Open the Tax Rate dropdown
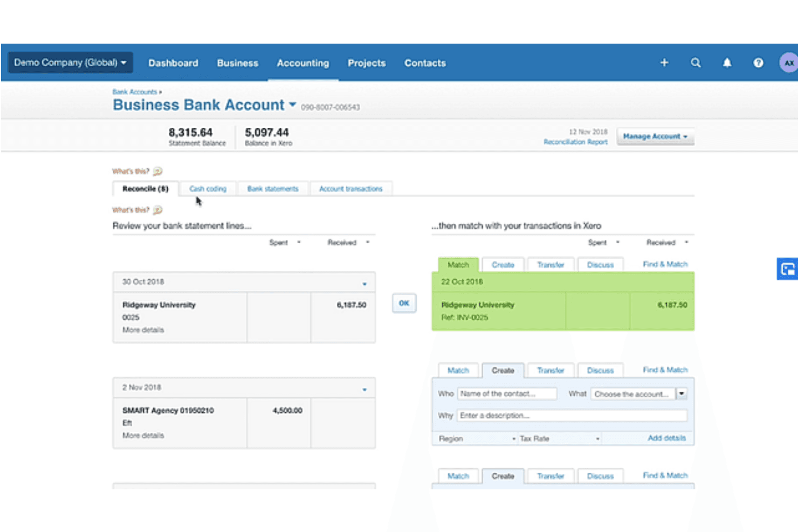This screenshot has width=798, height=532. coord(560,439)
